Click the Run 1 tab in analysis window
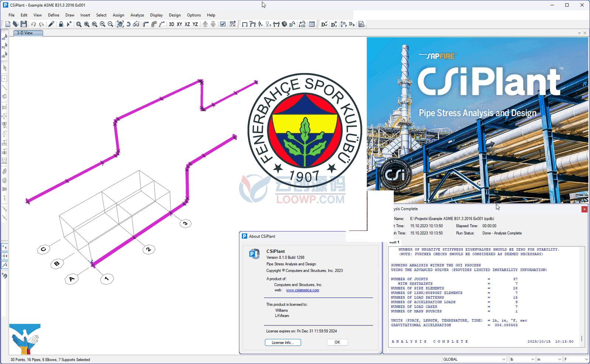 click(x=394, y=243)
